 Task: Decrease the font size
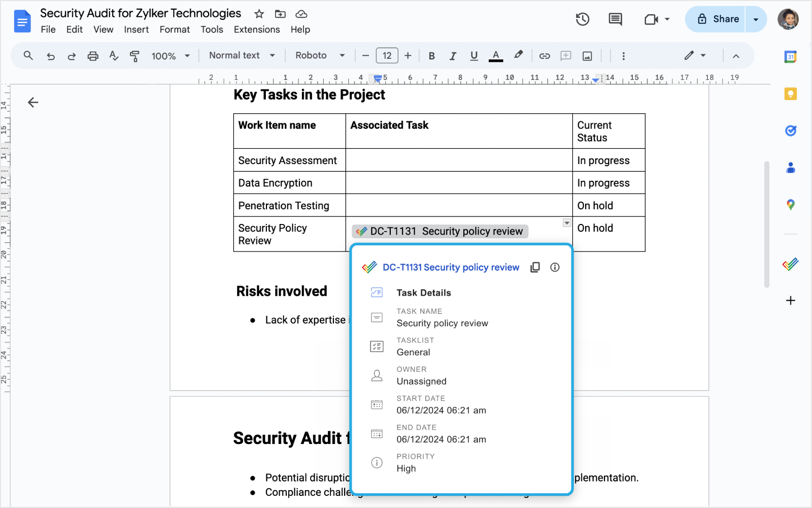tap(365, 56)
